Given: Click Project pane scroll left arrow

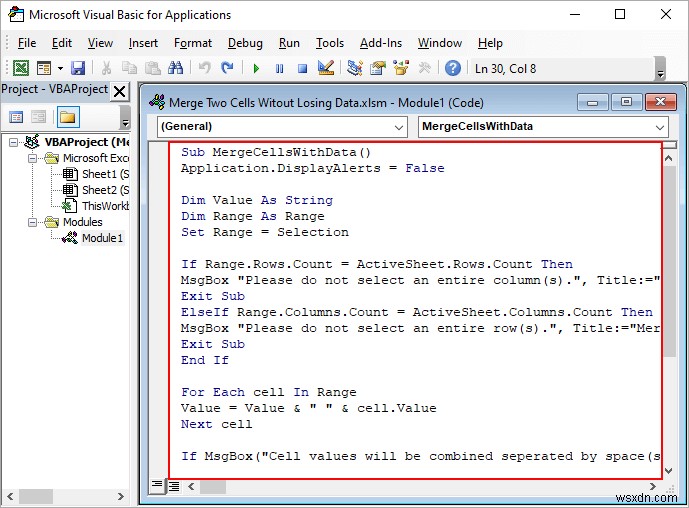Looking at the screenshot, I should (10, 497).
